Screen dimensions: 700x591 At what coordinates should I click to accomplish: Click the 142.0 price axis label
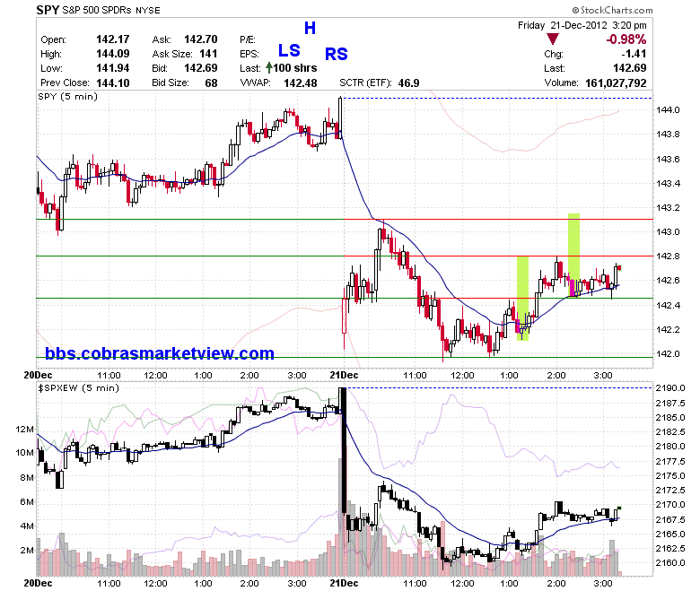pyautogui.click(x=668, y=354)
